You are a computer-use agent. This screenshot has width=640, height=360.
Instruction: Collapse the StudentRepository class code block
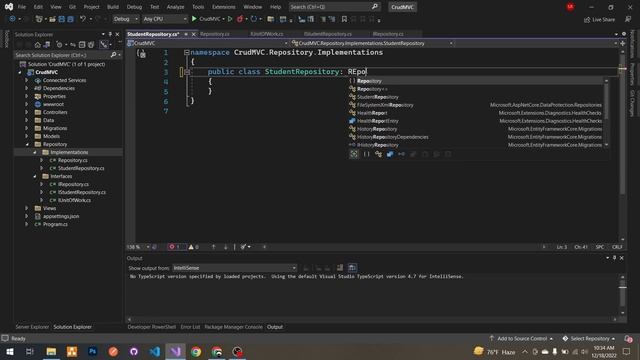(187, 71)
